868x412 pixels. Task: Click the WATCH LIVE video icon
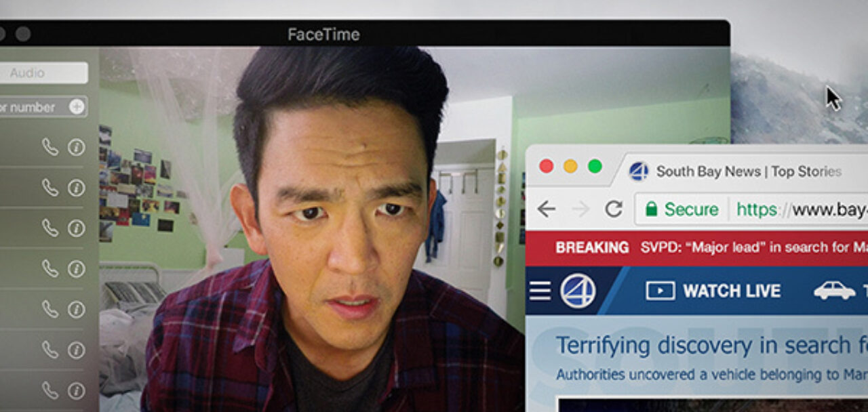pyautogui.click(x=660, y=291)
